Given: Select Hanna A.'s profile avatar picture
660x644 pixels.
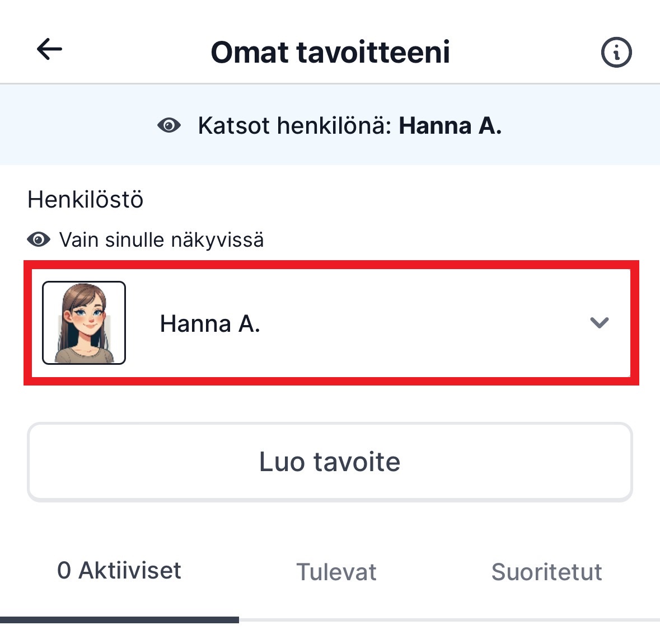Looking at the screenshot, I should coord(84,322).
